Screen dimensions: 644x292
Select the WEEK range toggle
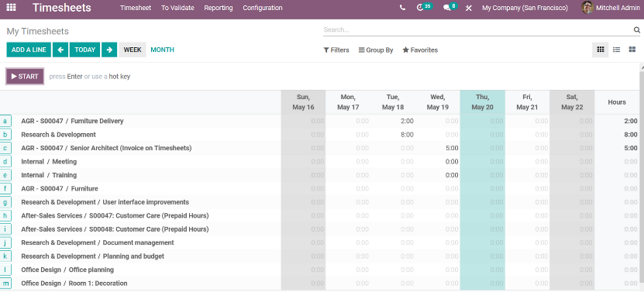click(133, 50)
